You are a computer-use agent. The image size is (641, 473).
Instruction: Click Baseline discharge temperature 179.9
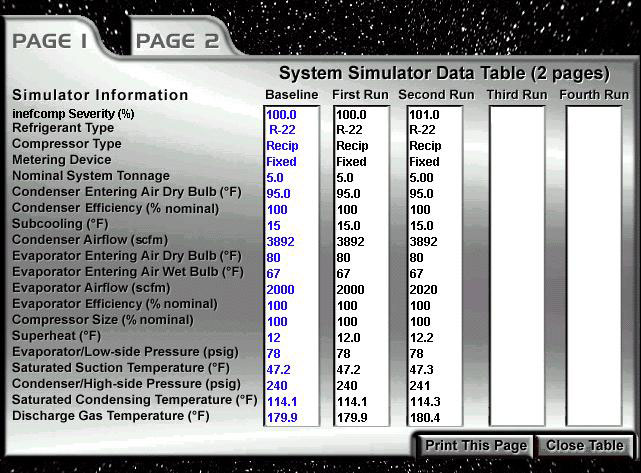[x=282, y=418]
